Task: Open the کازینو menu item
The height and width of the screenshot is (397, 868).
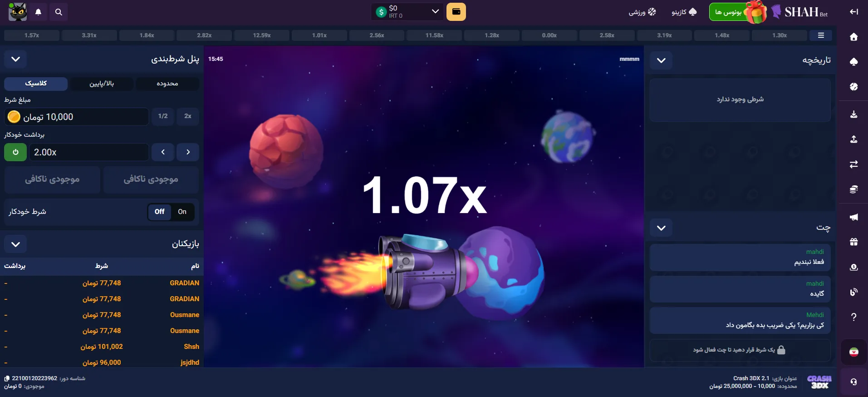Action: click(684, 12)
